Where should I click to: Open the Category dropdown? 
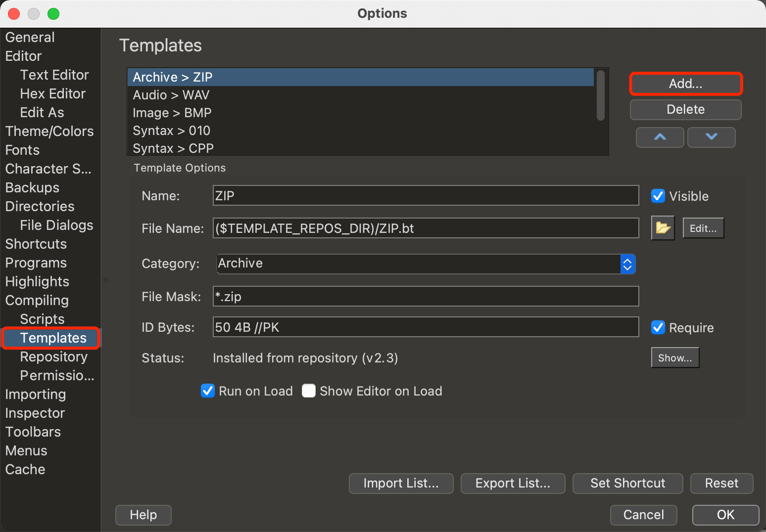[426, 264]
